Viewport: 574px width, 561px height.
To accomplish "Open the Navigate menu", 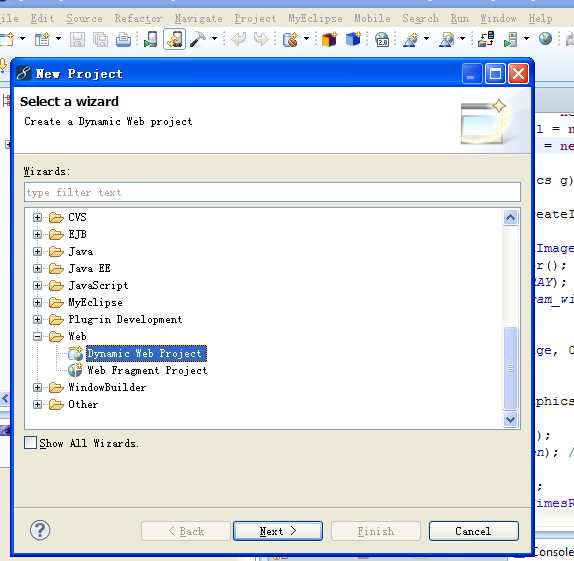I will pyautogui.click(x=198, y=18).
